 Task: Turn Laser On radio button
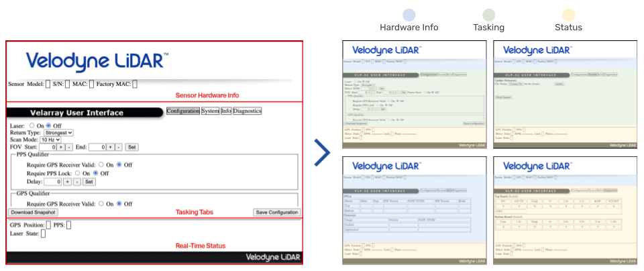click(32, 125)
